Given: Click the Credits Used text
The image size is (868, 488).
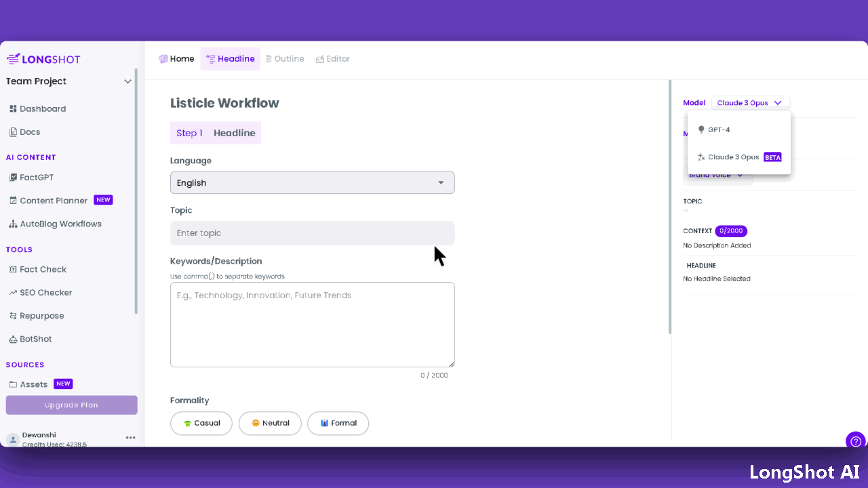Looking at the screenshot, I should point(54,445).
